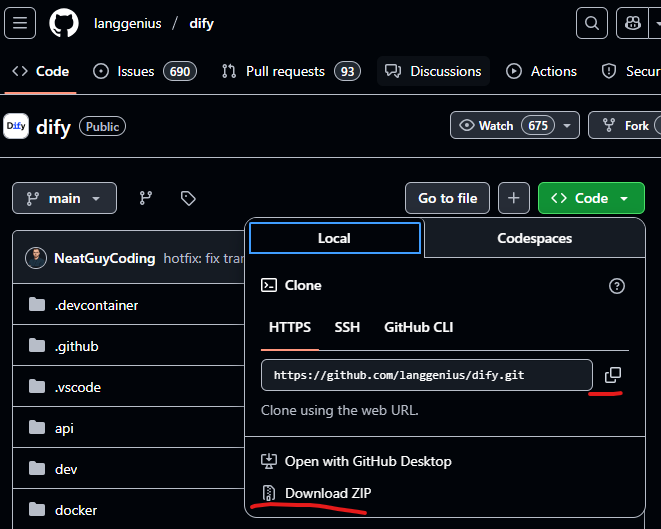
Task: Toggle the green Code dropdown button
Action: coord(591,198)
